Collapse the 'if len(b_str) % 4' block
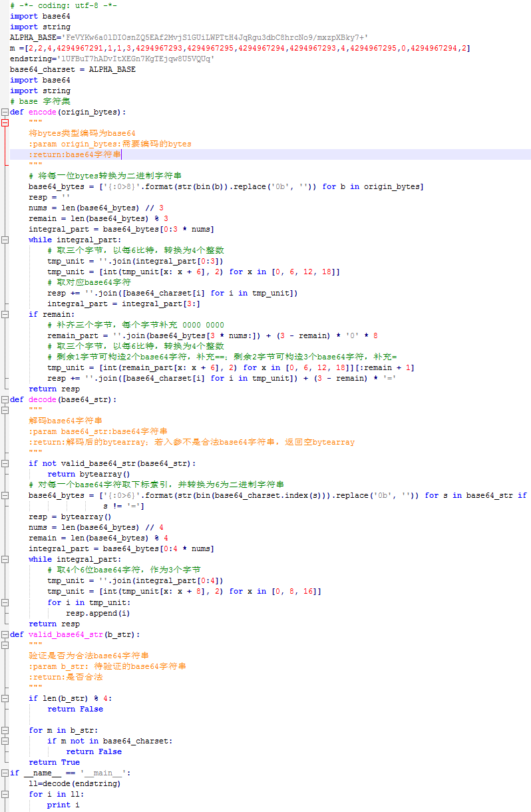The height and width of the screenshot is (812, 531). (5, 698)
